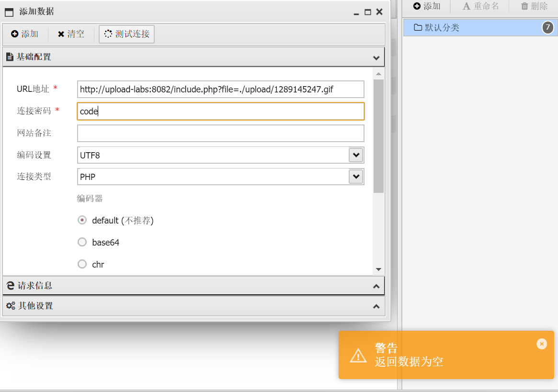Click the A icon beside 重命名
The width and height of the screenshot is (558, 392).
tap(466, 6)
